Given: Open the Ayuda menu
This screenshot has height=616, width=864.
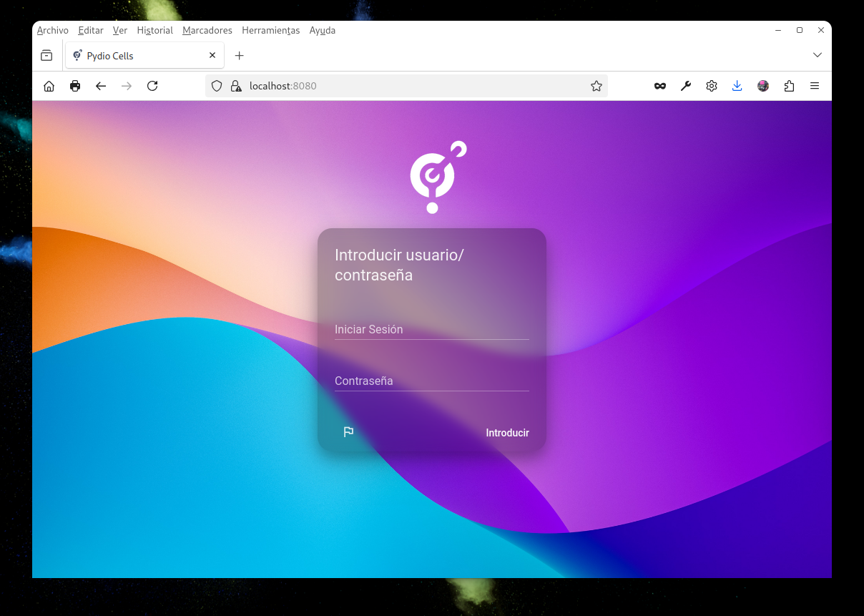Looking at the screenshot, I should [x=323, y=30].
